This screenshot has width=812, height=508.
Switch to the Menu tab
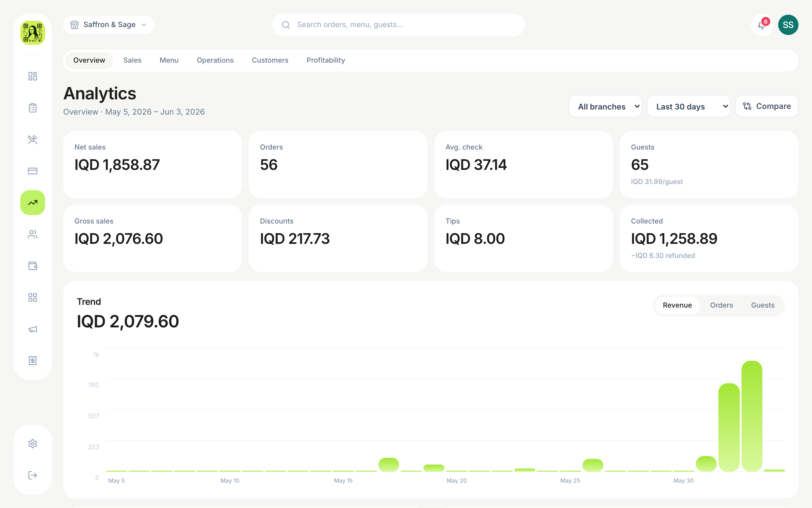[x=169, y=60]
